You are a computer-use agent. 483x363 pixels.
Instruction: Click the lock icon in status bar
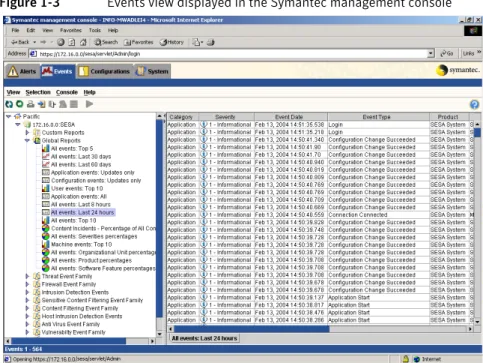[x=406, y=359]
